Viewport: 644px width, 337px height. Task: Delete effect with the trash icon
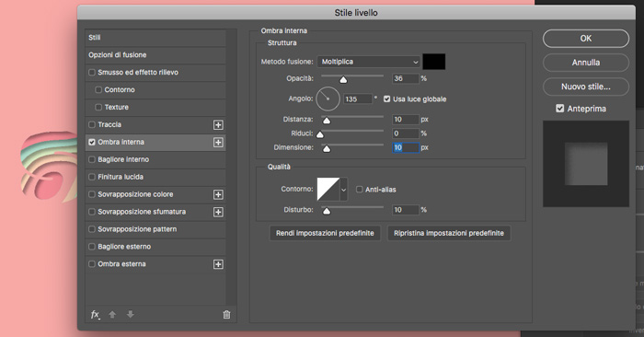coord(226,315)
